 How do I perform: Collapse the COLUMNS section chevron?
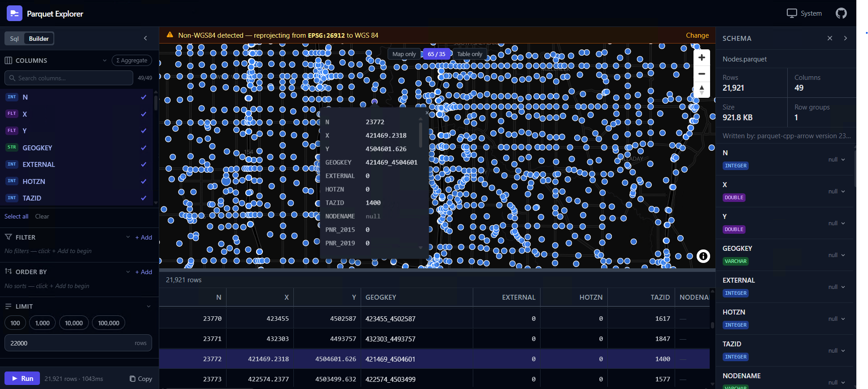[x=105, y=61]
